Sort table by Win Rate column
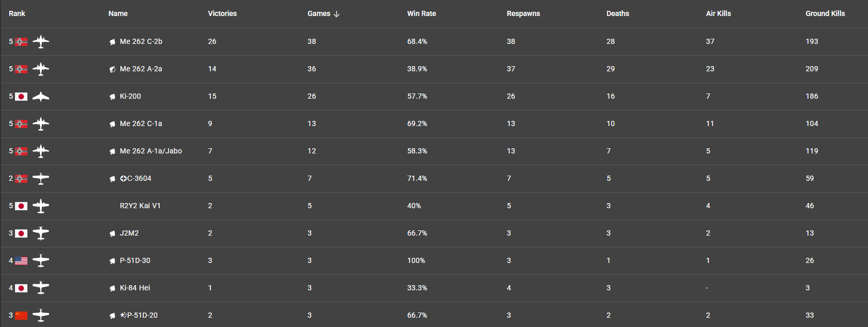 tap(421, 14)
